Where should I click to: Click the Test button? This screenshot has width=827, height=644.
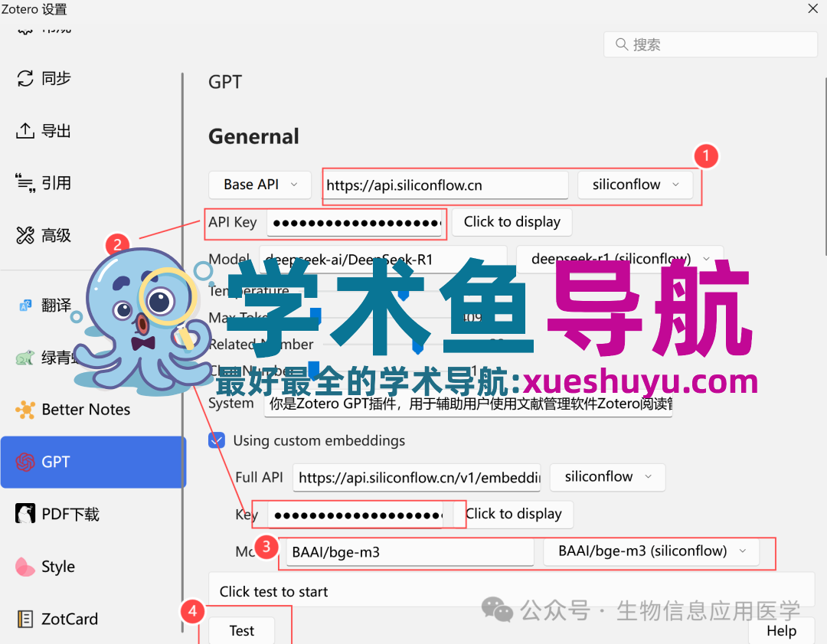[x=241, y=630]
